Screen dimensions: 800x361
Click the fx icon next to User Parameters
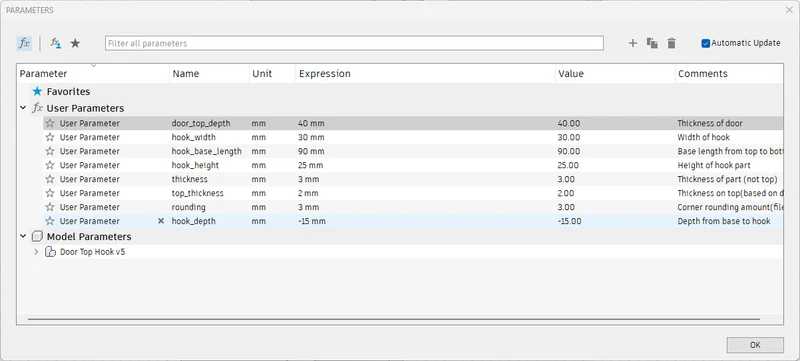[37, 108]
